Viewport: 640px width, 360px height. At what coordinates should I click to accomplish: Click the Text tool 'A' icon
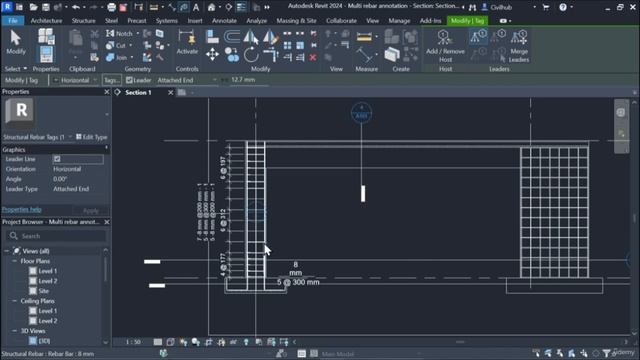click(196, 7)
